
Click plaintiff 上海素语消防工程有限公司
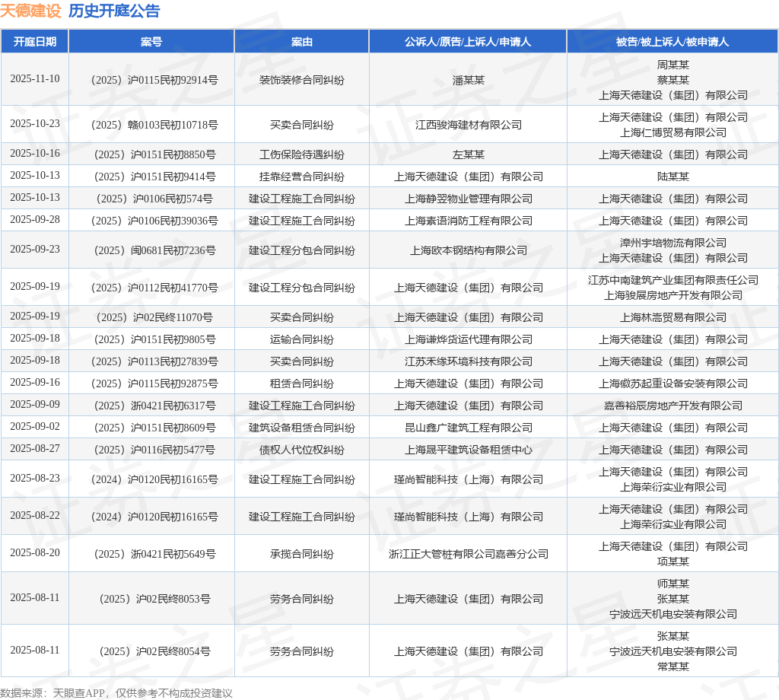pyautogui.click(x=468, y=221)
